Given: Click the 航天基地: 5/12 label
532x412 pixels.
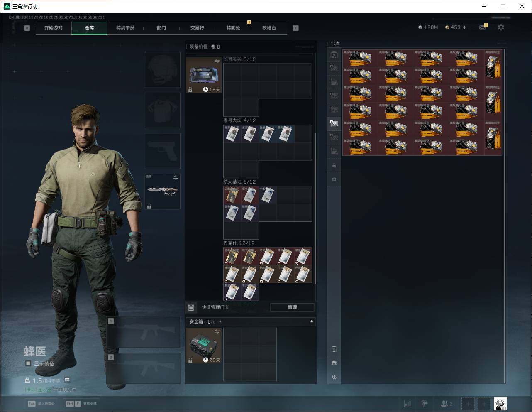Looking at the screenshot, I should coord(239,182).
